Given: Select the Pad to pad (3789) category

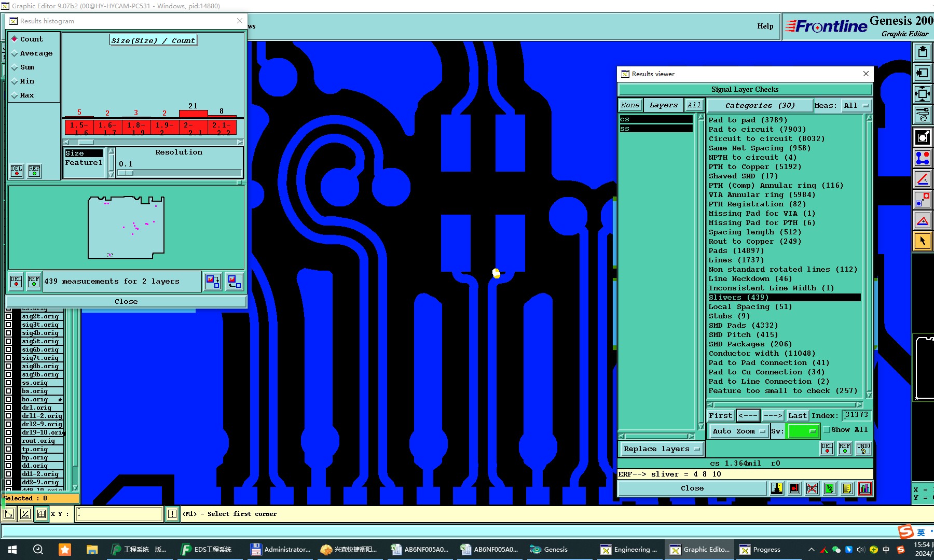Looking at the screenshot, I should click(748, 120).
